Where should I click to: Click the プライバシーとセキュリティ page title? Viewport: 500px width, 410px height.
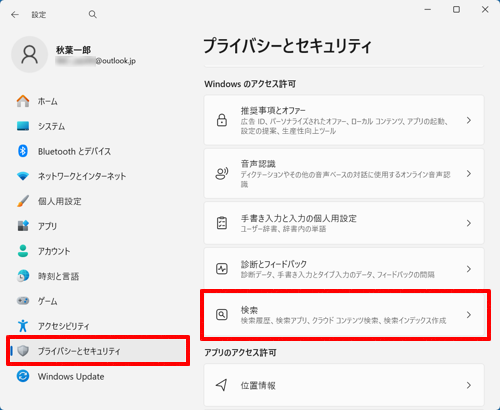click(287, 46)
